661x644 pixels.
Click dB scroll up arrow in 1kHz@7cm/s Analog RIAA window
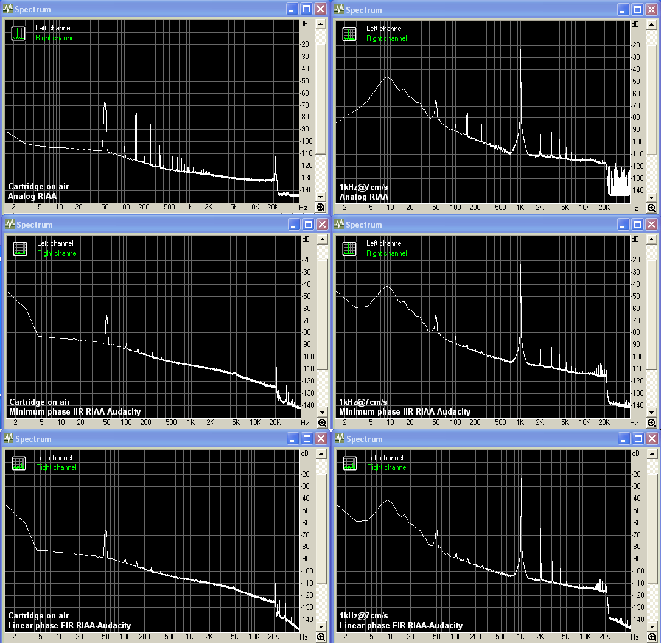(x=651, y=24)
